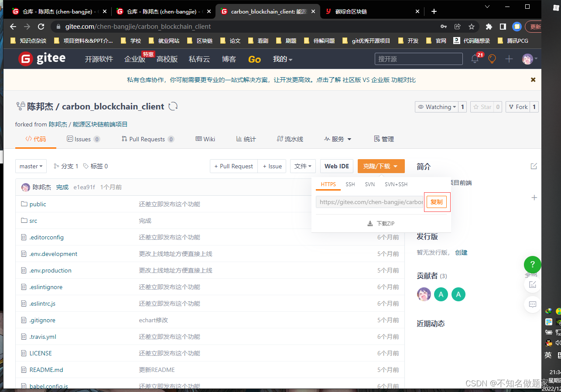
Task: Open the Web IDE
Action: point(337,166)
